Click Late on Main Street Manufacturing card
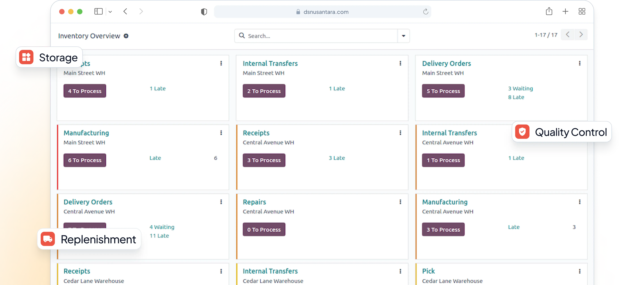The height and width of the screenshot is (285, 644). (x=155, y=158)
